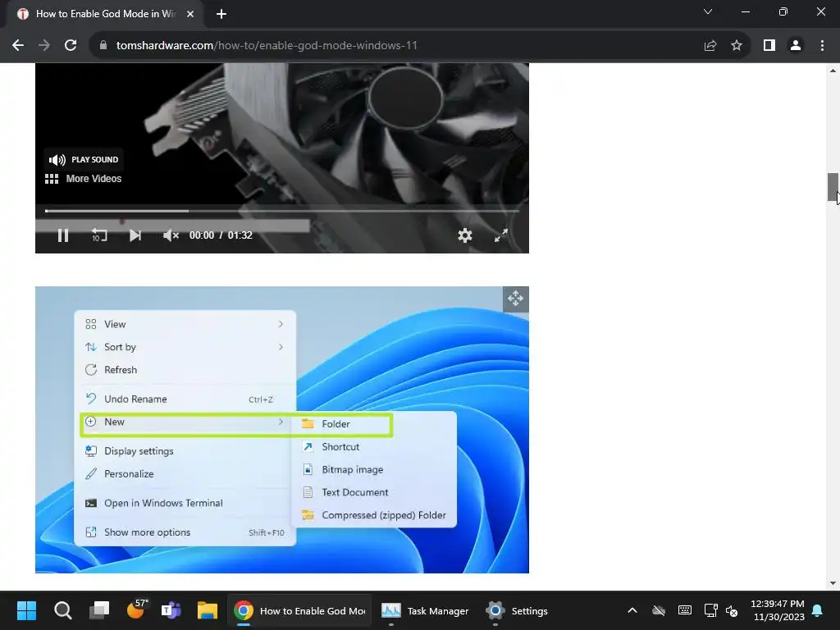Screen dimensions: 840x630
Task: Open the network tray icon
Action: 711,610
